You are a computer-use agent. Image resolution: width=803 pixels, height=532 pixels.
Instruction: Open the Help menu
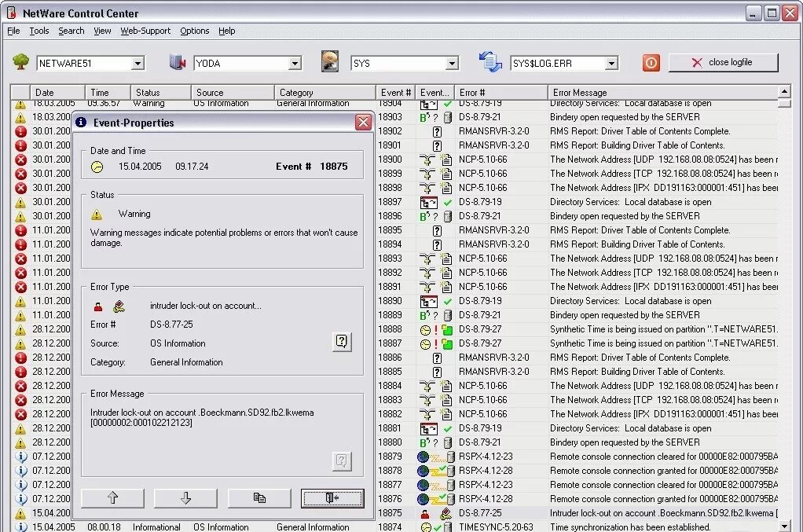226,31
